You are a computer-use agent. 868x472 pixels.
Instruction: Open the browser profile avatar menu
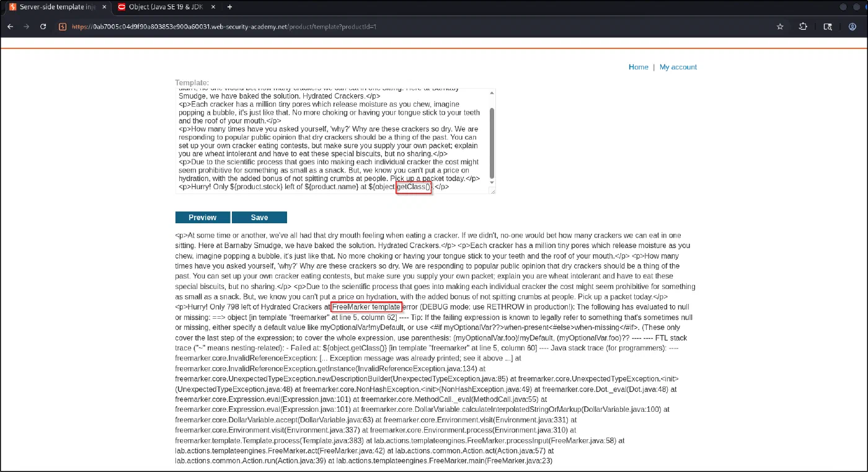tap(853, 27)
